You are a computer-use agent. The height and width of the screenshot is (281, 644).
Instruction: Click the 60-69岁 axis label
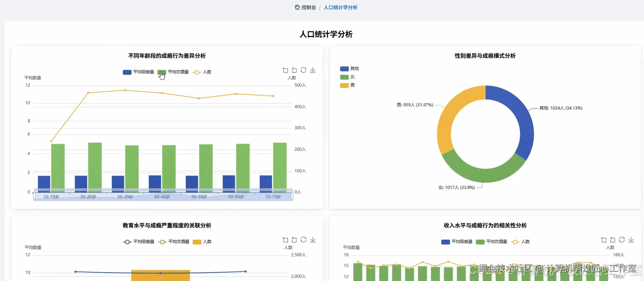[x=236, y=197]
